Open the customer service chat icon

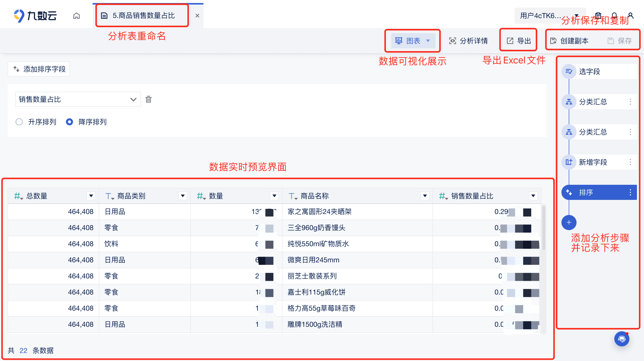[622, 339]
